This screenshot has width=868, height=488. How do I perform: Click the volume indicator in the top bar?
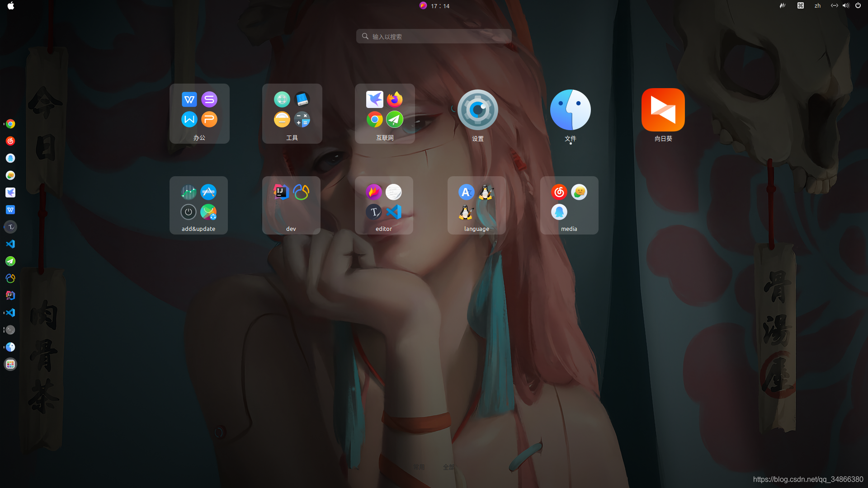pyautogui.click(x=846, y=6)
